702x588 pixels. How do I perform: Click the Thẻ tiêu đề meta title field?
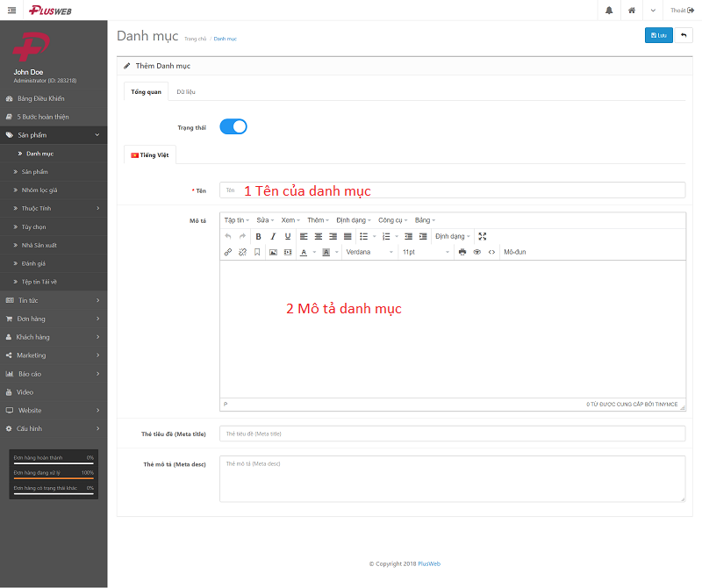[x=452, y=434]
